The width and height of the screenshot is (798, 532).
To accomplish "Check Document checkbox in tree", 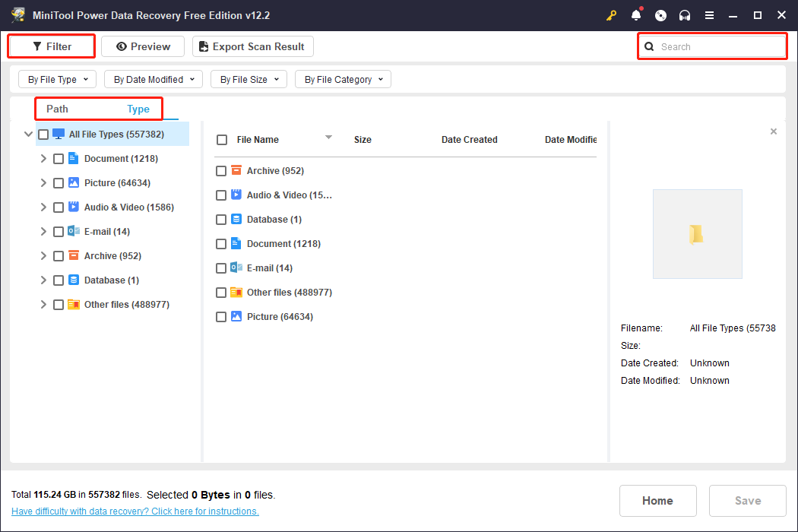I will tap(59, 159).
